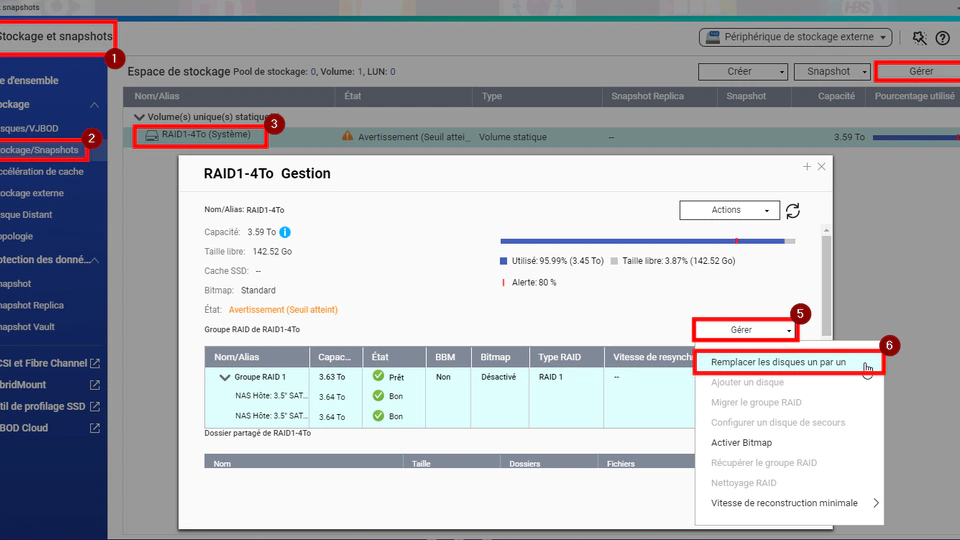This screenshot has width=960, height=540.
Task: Open the Créer dropdown button
Action: pos(743,72)
